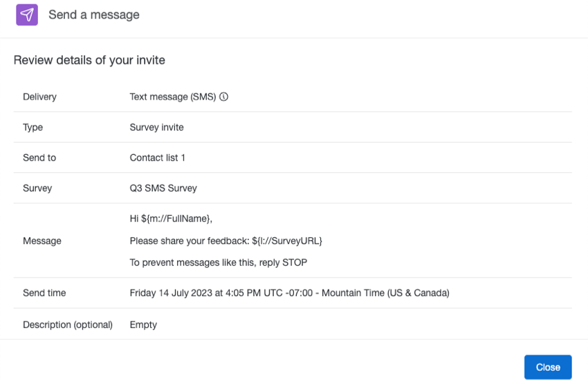The image size is (588, 384).
Task: Click the Contact list 1 recipient value
Action: [157, 158]
